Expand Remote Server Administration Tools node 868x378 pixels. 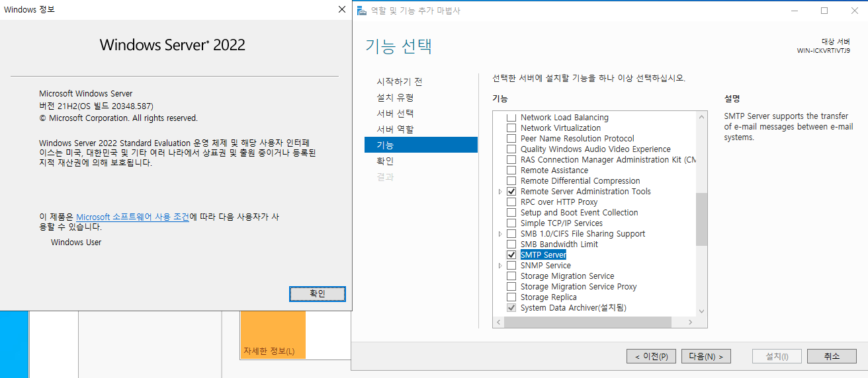click(x=500, y=192)
